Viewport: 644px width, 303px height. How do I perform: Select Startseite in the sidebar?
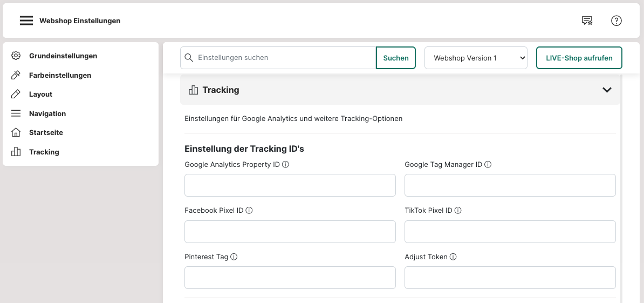(x=46, y=132)
